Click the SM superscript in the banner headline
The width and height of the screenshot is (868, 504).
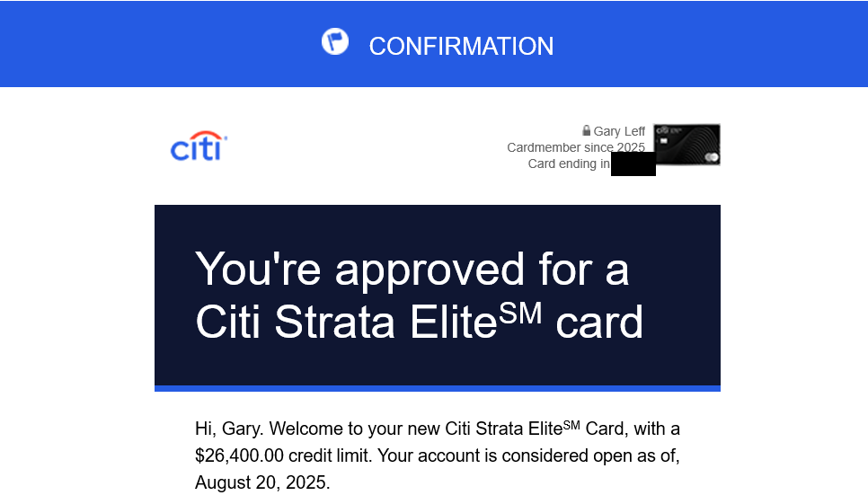tap(520, 314)
